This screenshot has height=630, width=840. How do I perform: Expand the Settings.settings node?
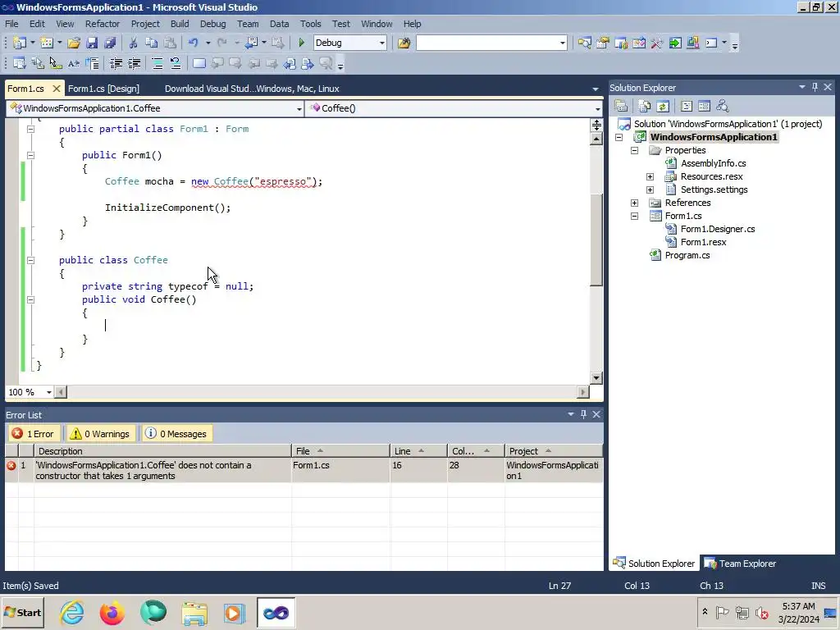tap(651, 189)
